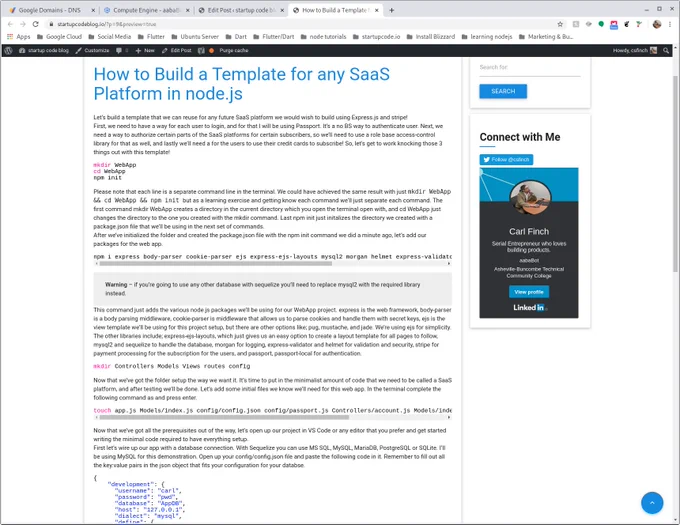Click scroll-to-top round blue button

pyautogui.click(x=652, y=502)
